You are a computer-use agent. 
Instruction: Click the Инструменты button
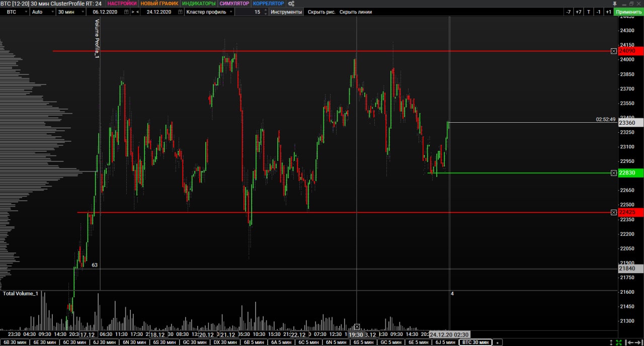(286, 12)
